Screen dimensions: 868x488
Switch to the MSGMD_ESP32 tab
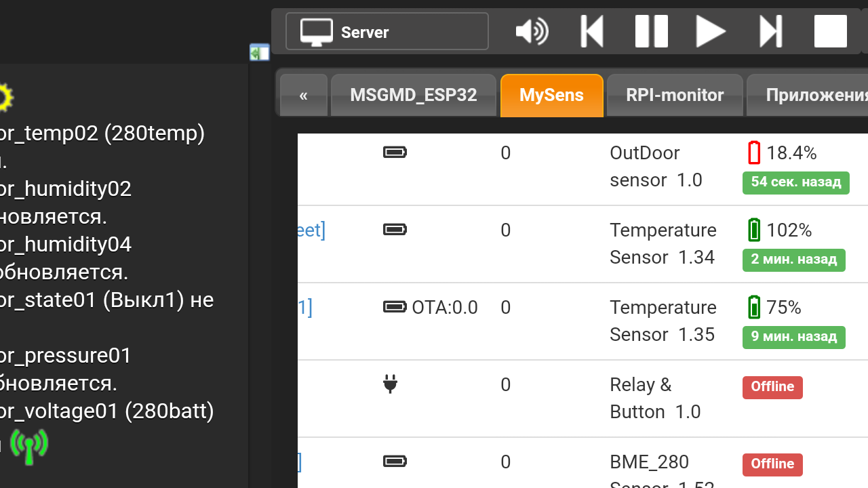[413, 96]
